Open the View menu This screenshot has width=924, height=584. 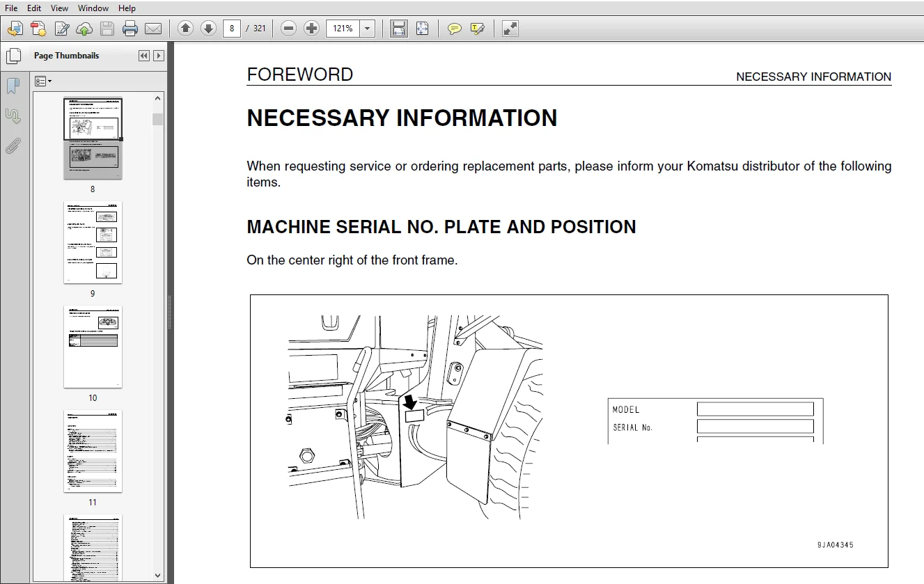(x=60, y=8)
